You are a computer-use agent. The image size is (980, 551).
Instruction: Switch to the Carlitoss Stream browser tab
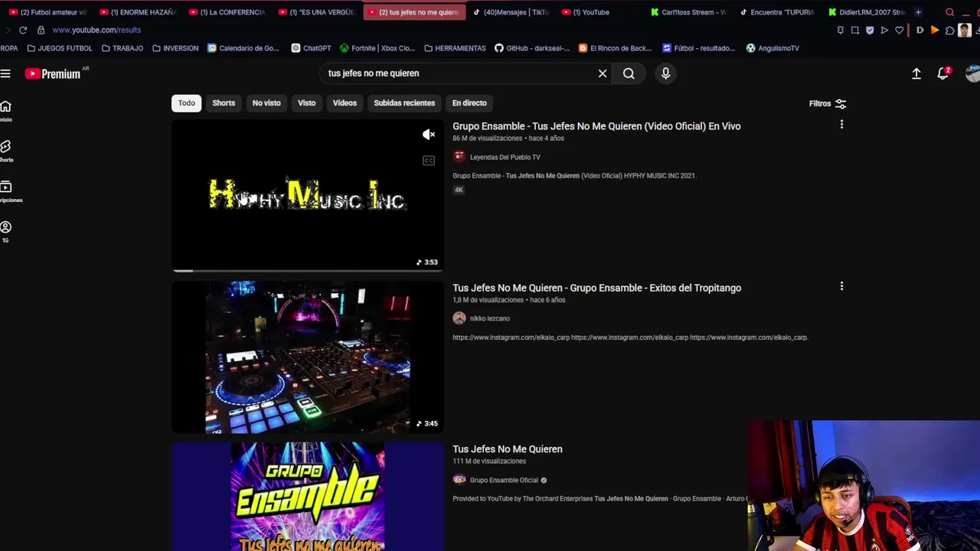pos(688,12)
